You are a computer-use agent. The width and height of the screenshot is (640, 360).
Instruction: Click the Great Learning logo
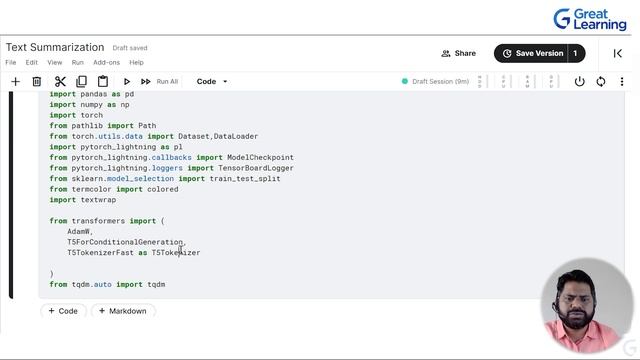point(590,19)
